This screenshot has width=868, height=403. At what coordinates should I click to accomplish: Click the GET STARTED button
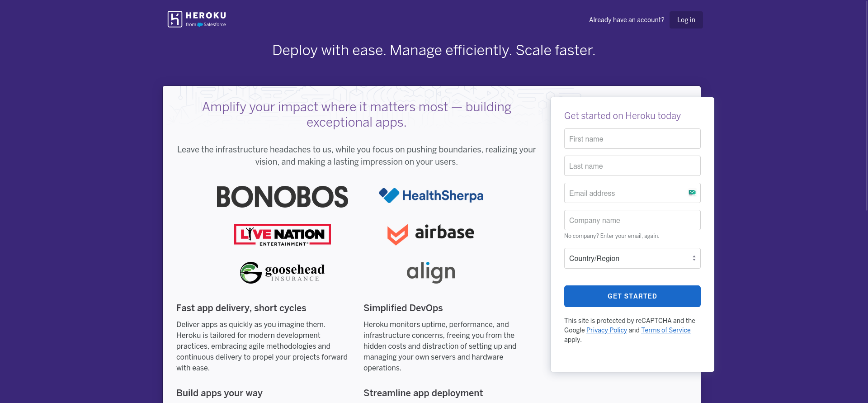(x=632, y=296)
